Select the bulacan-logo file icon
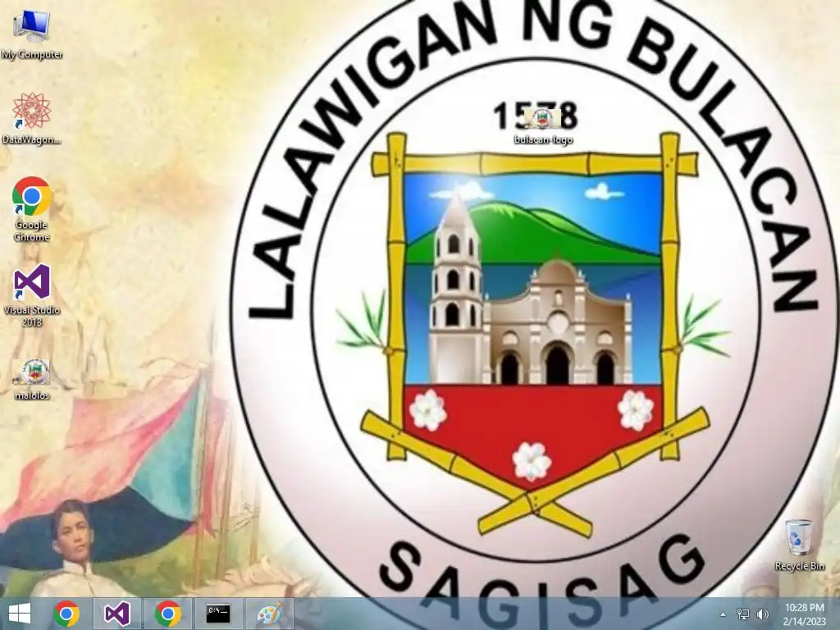The height and width of the screenshot is (630, 840). (543, 126)
